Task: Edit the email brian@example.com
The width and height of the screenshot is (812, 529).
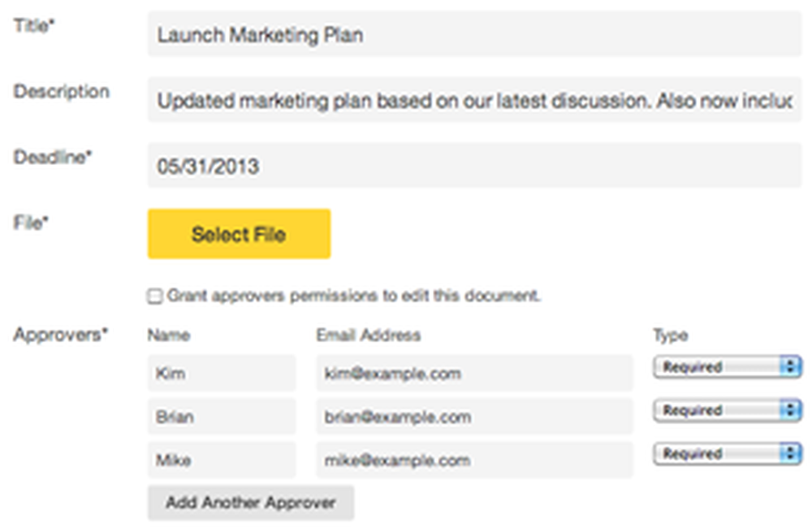Action: [474, 417]
